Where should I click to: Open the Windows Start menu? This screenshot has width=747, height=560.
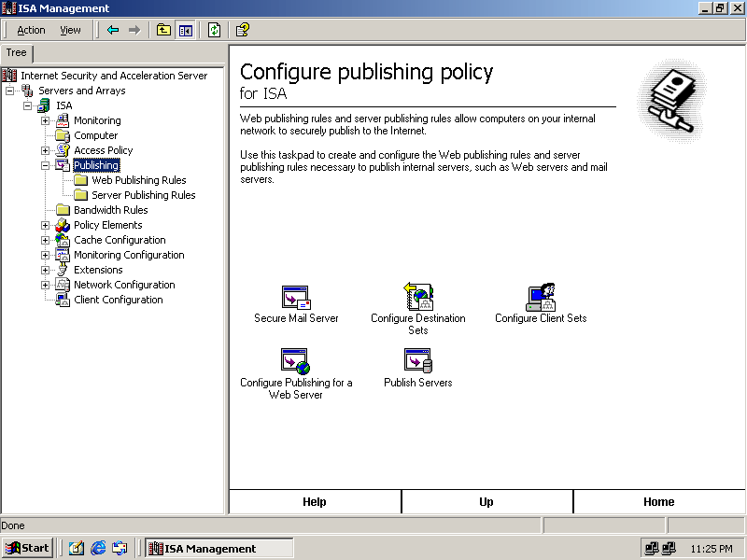click(27, 548)
